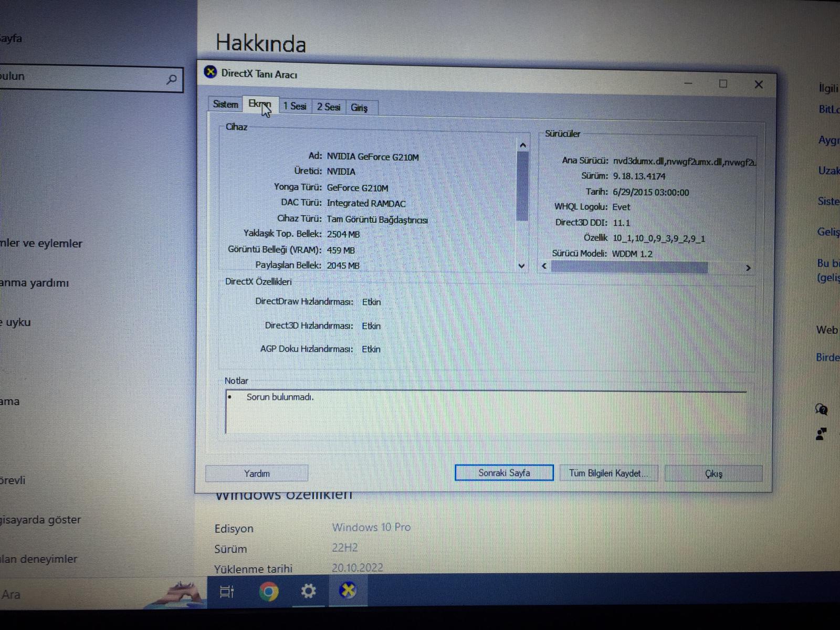Click the DirectX icon in the taskbar

click(348, 591)
